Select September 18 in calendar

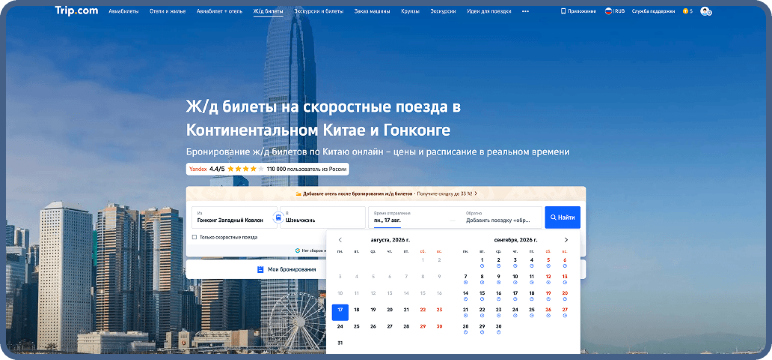click(x=531, y=295)
